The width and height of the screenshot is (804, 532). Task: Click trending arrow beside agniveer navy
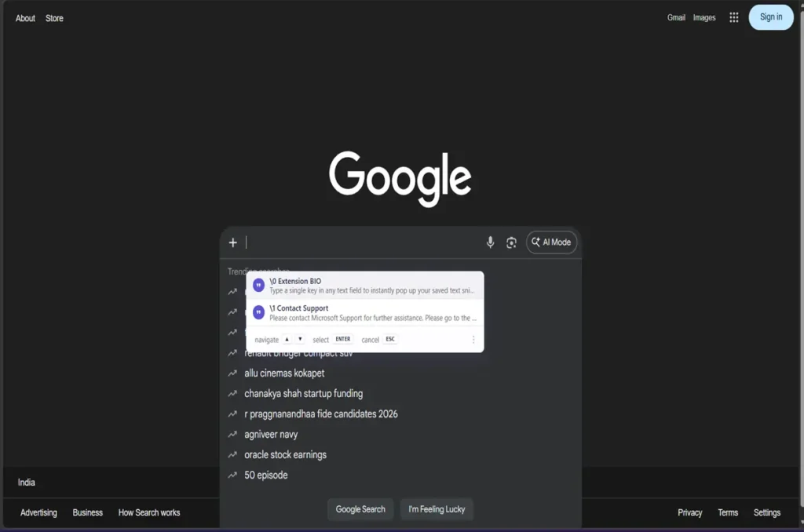coord(233,434)
